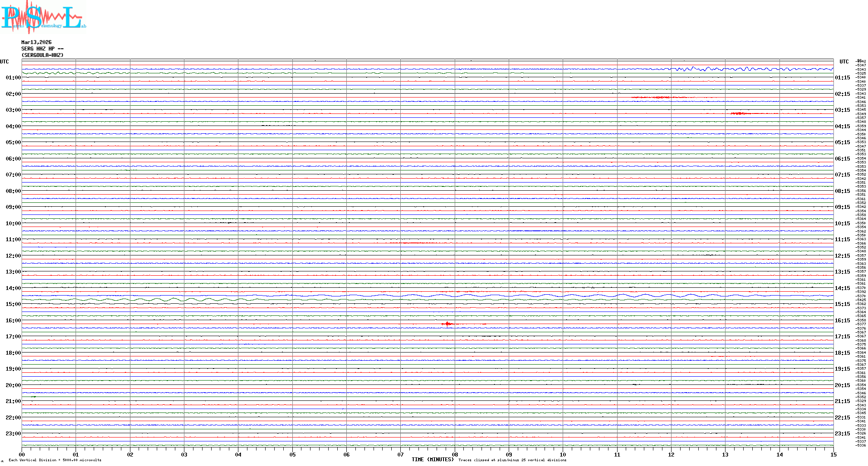Click the TIME (MINUTES) axis title
The image size is (868, 466).
point(432,460)
